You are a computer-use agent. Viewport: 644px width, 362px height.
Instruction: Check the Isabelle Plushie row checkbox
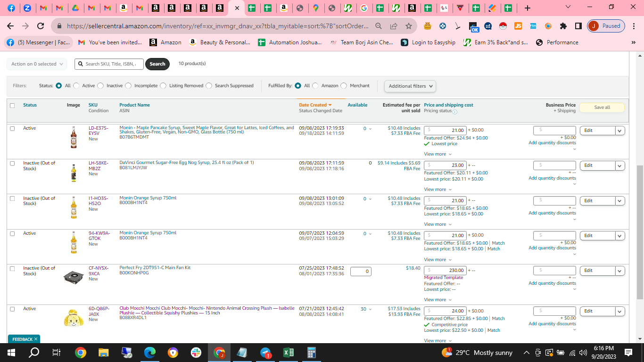pos(12,309)
